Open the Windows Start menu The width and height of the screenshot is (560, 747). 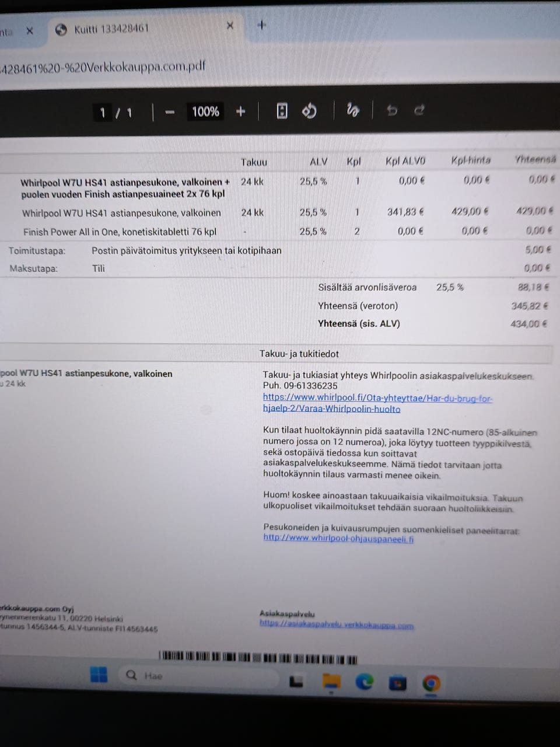point(99,675)
